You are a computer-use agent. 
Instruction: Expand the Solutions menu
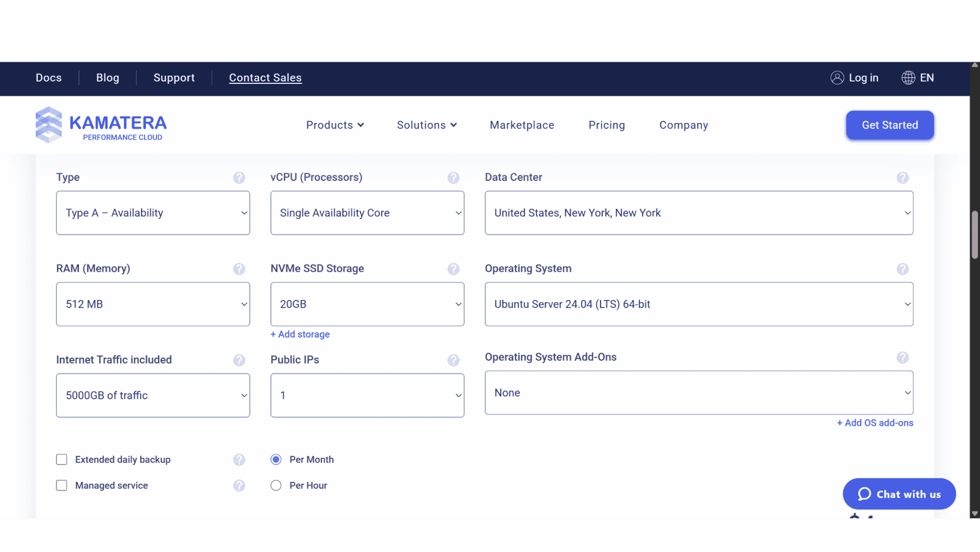coord(427,125)
